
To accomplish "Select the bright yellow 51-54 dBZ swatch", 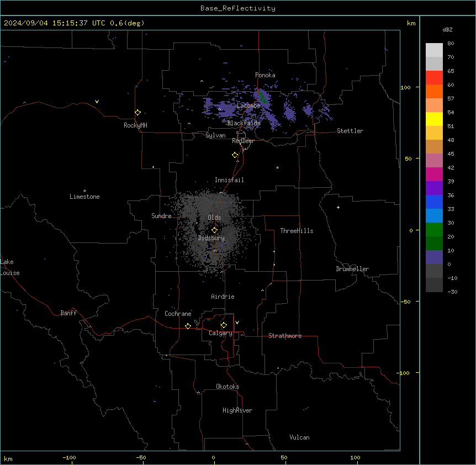I will click(x=434, y=119).
